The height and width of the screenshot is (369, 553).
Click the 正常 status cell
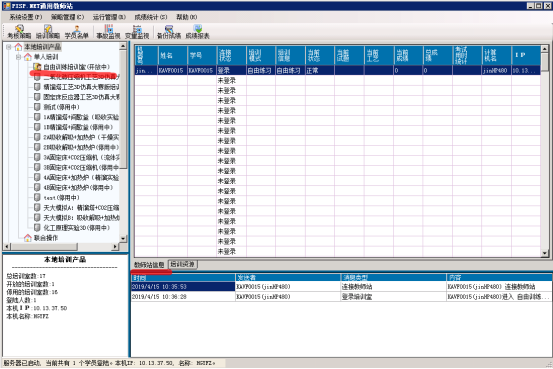click(x=320, y=71)
